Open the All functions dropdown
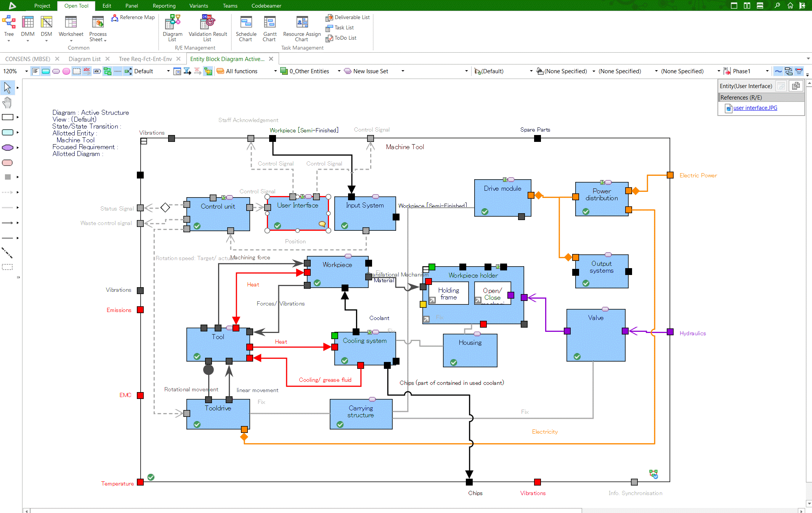The height and width of the screenshot is (513, 812). pos(275,71)
